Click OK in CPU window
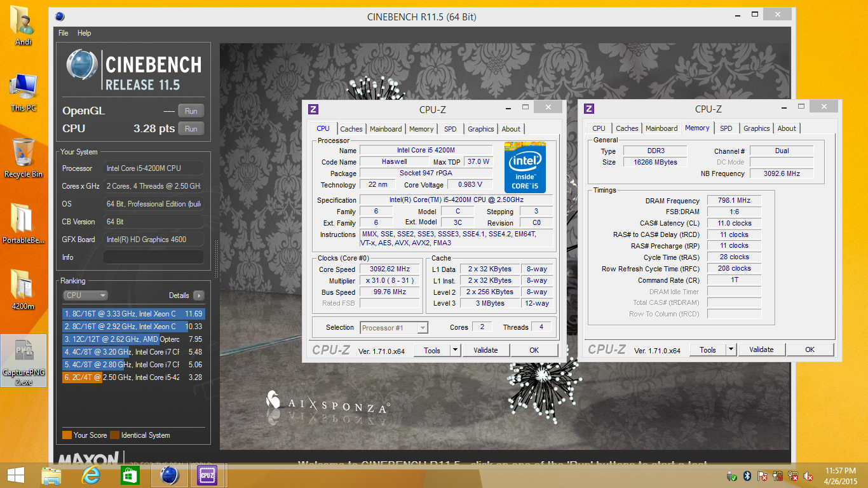The width and height of the screenshot is (868, 488). [534, 350]
